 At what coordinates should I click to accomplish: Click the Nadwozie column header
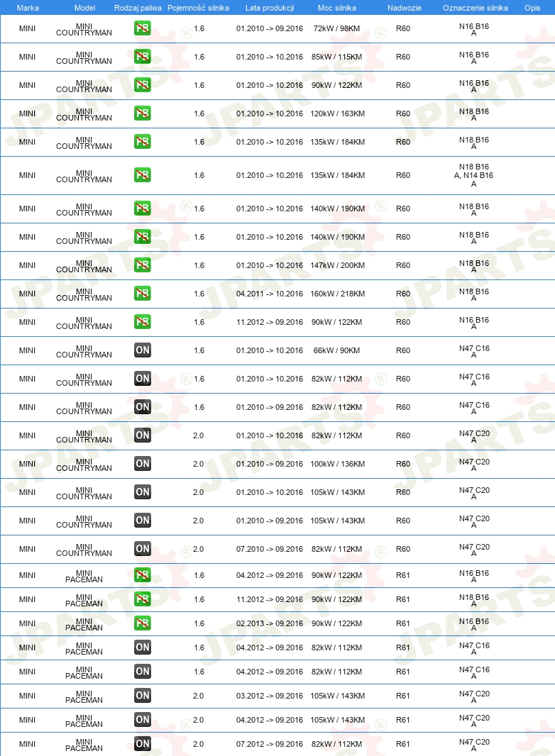404,8
